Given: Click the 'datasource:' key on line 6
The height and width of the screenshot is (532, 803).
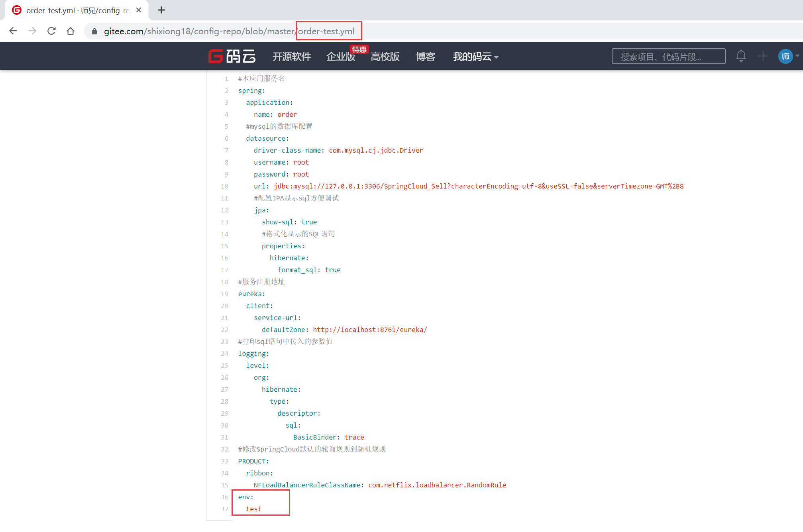Looking at the screenshot, I should [x=267, y=139].
